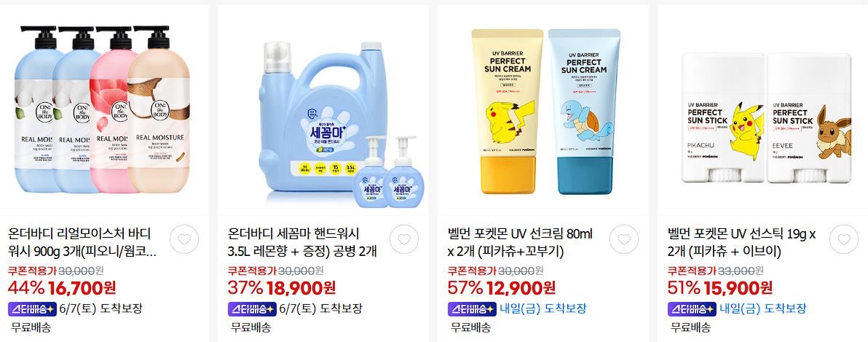Select the 44% 16,700원 price
Viewport: 868px width, 342px height.
(x=62, y=288)
